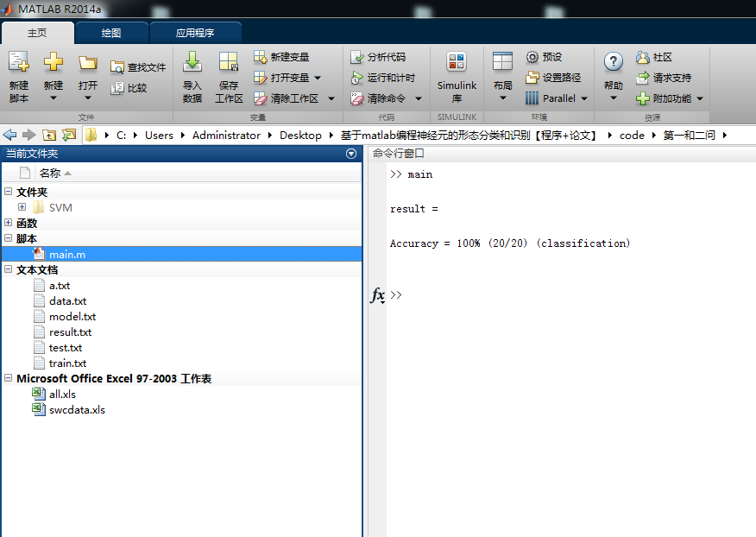Select all.xls file

click(62, 395)
